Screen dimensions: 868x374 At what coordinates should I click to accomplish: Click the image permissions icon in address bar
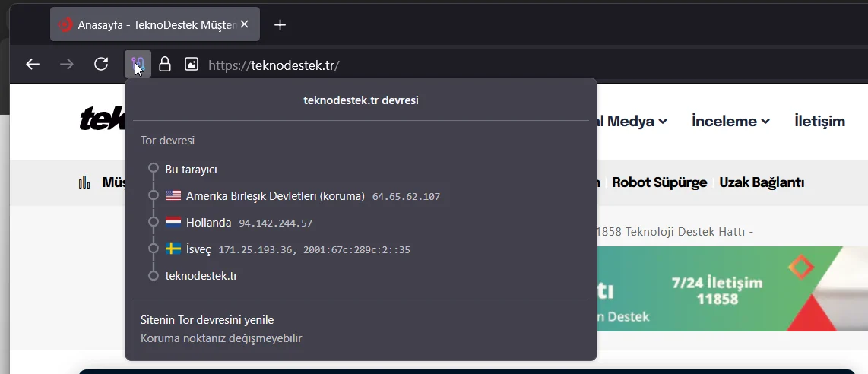coord(191,64)
